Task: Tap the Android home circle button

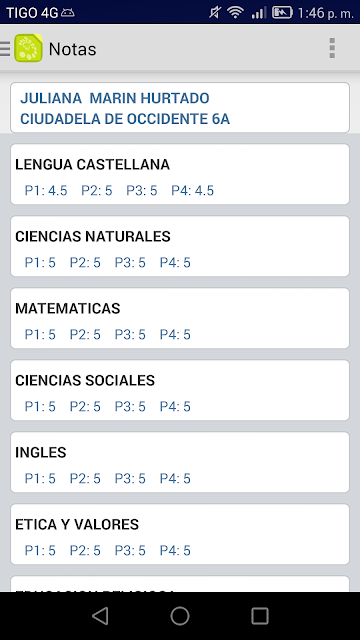Action: click(180, 616)
